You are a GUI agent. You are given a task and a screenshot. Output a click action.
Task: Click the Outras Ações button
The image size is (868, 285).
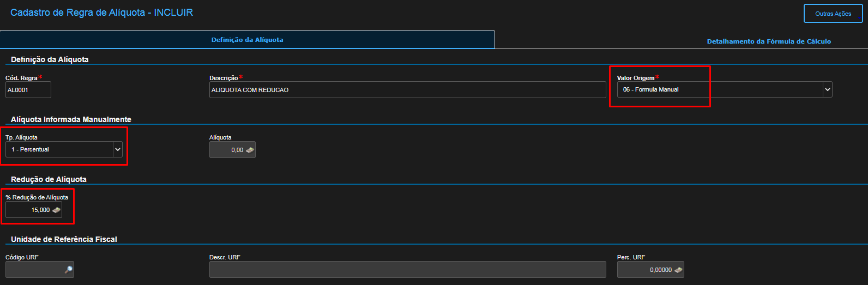(833, 14)
